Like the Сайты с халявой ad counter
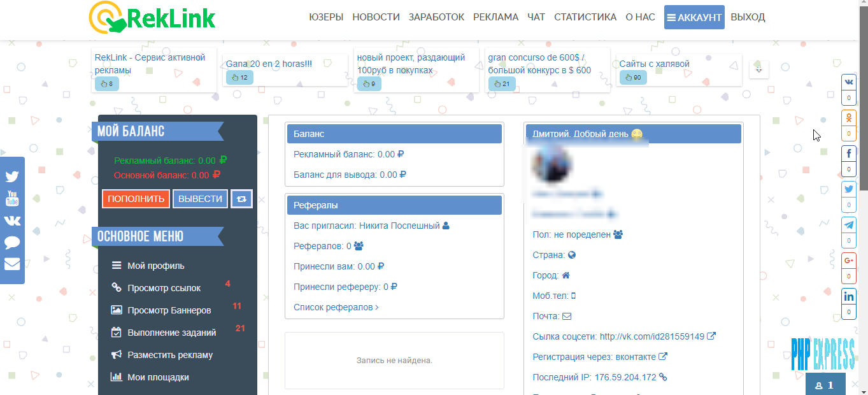The image size is (868, 395). [632, 77]
